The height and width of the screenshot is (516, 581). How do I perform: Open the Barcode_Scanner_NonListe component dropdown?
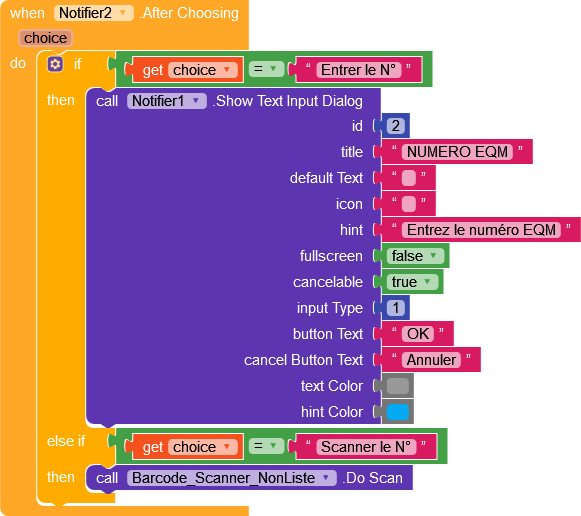tap(232, 478)
